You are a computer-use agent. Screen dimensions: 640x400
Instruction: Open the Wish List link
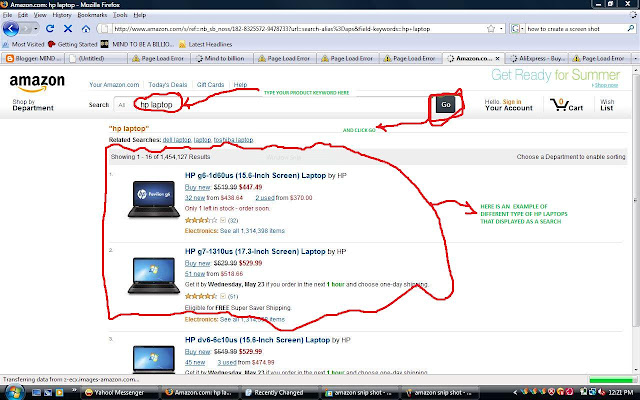pos(607,105)
